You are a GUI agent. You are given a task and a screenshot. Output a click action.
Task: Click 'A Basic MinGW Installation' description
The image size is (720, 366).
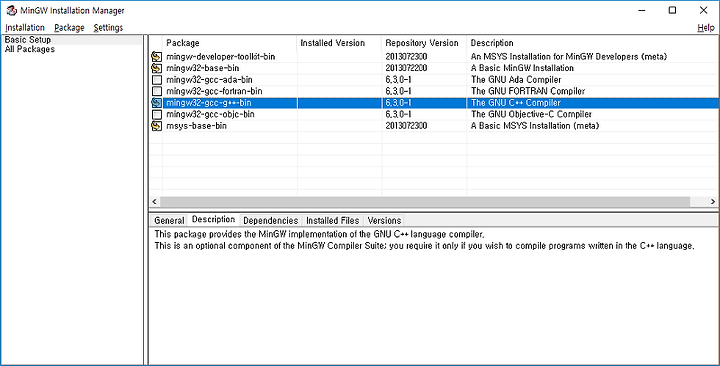pyautogui.click(x=522, y=68)
